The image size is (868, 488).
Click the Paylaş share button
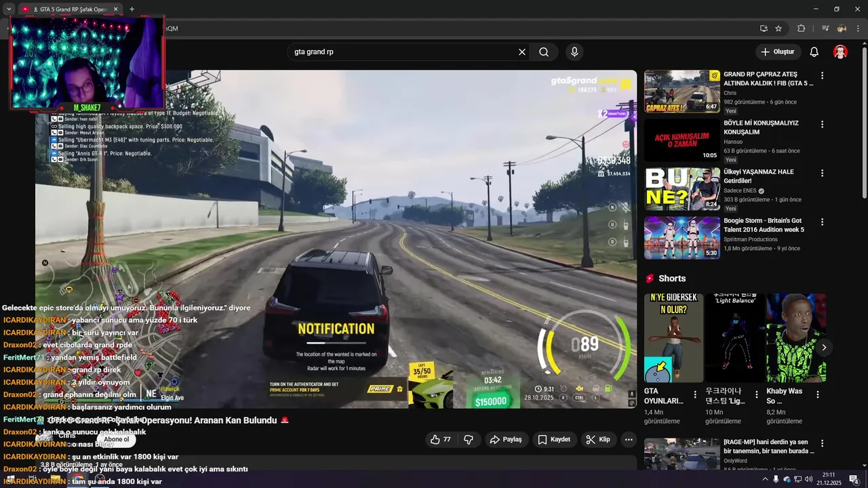tap(506, 439)
